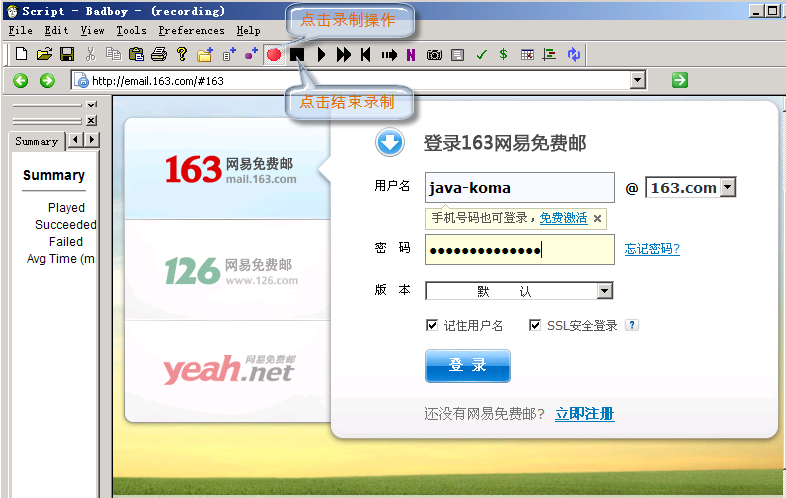
Task: Toggle the SSL安全登录 checkbox
Action: tap(535, 325)
